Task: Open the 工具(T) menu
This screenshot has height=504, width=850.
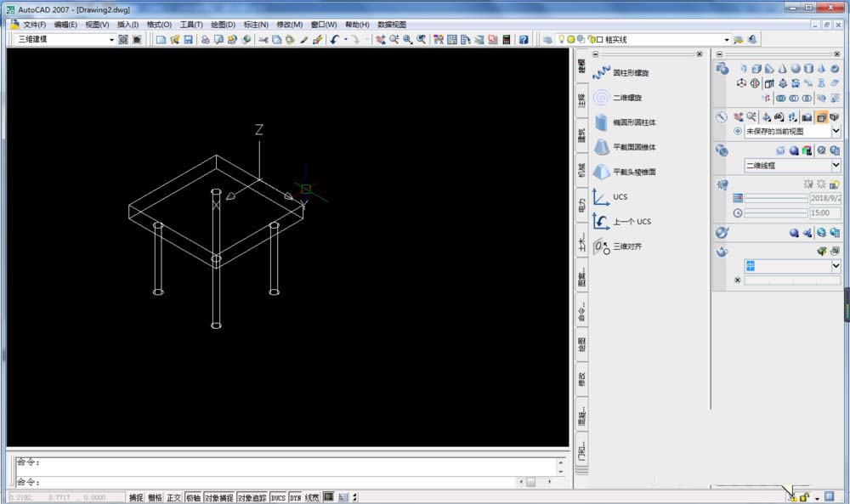Action: click(x=192, y=24)
